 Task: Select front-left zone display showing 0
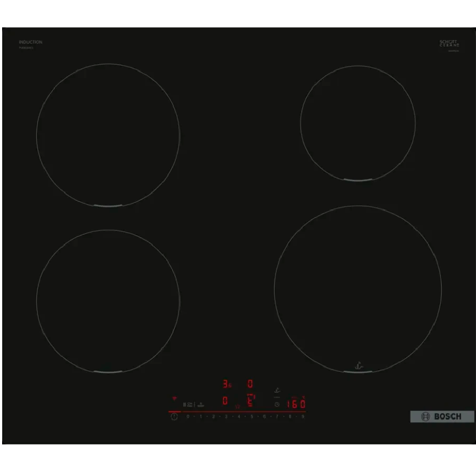(225, 401)
